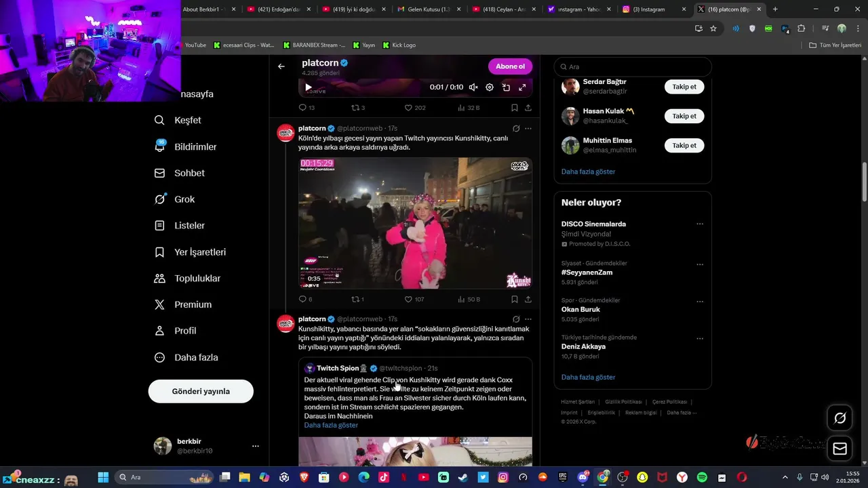The width and height of the screenshot is (868, 488).
Task: Like the post with 202 likes
Action: click(415, 108)
